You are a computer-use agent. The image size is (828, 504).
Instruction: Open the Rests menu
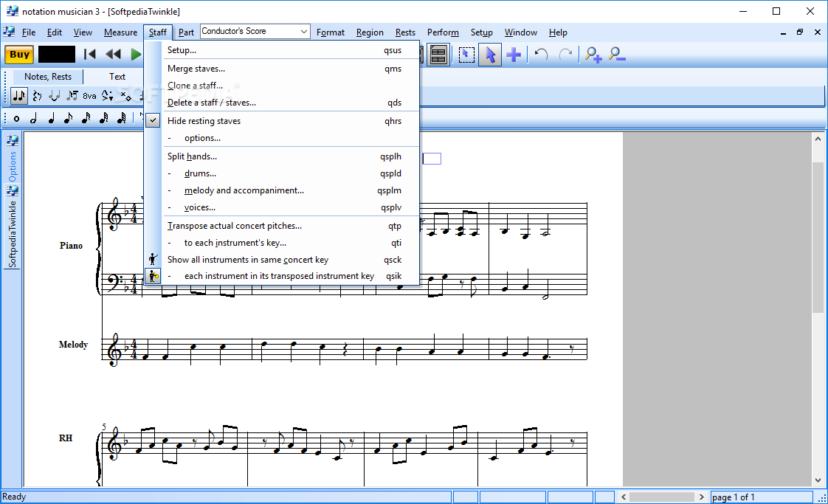(405, 32)
